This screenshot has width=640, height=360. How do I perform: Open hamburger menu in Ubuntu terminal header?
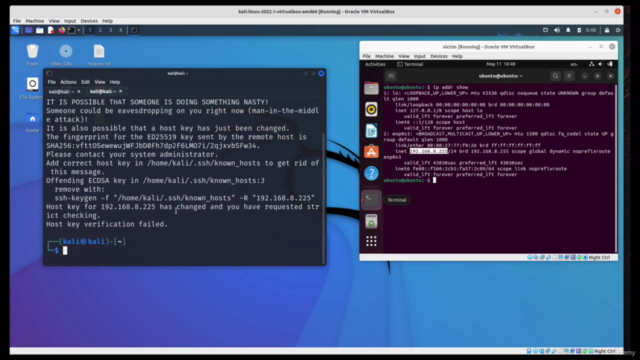pos(569,76)
